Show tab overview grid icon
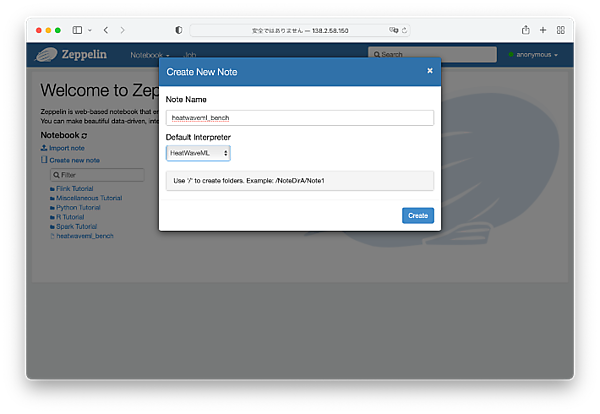 561,30
